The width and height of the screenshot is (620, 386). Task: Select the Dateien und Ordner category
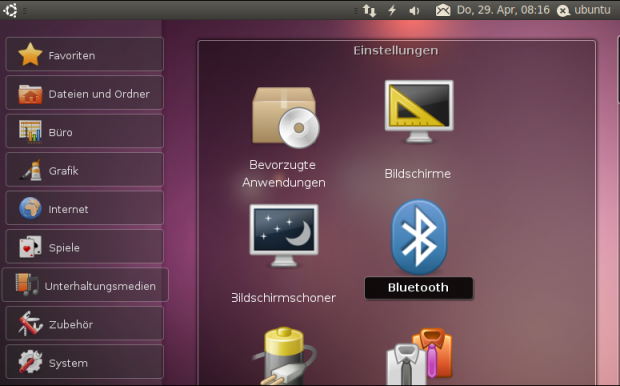(x=85, y=93)
